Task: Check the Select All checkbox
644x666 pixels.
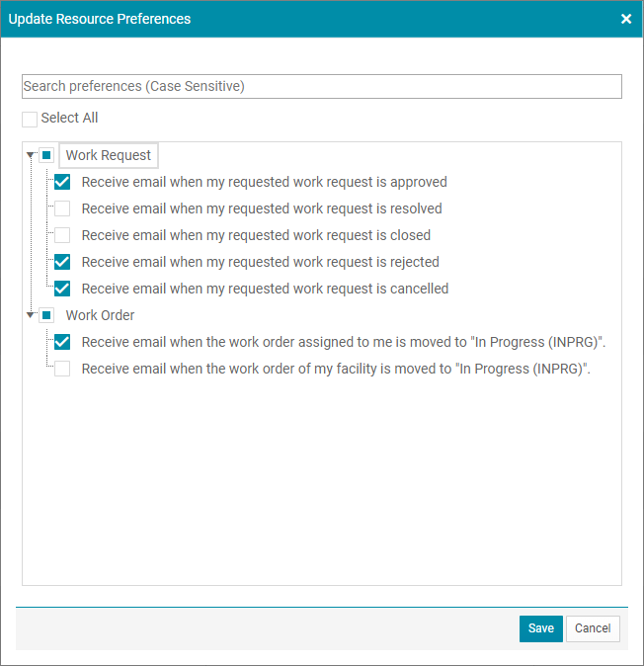Action: 30,120
